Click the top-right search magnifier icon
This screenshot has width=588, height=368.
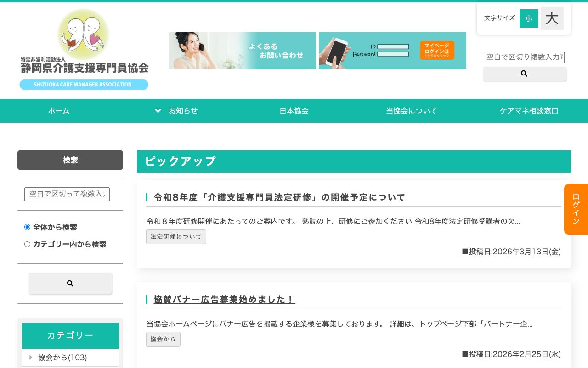pos(524,74)
